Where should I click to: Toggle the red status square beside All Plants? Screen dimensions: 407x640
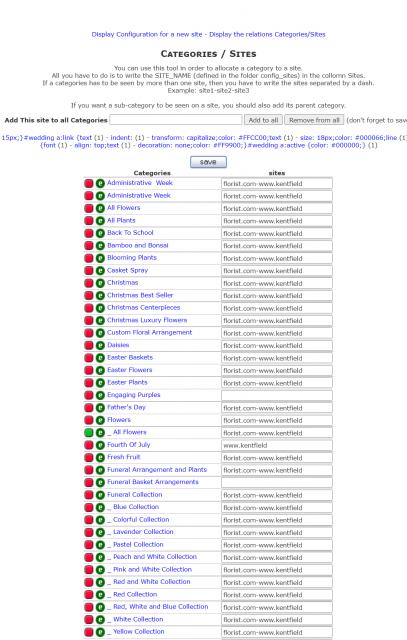pyautogui.click(x=89, y=221)
